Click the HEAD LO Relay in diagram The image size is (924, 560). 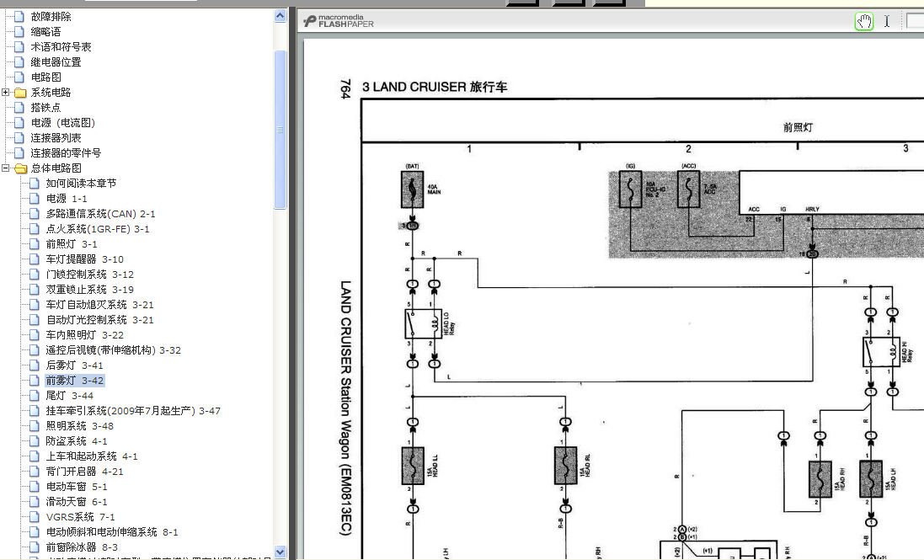coord(424,324)
